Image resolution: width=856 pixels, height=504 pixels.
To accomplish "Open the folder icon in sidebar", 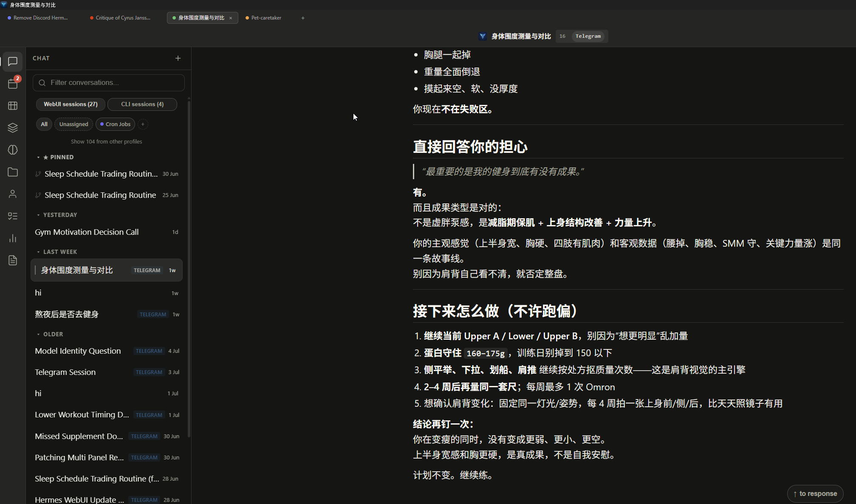I will coord(13,172).
